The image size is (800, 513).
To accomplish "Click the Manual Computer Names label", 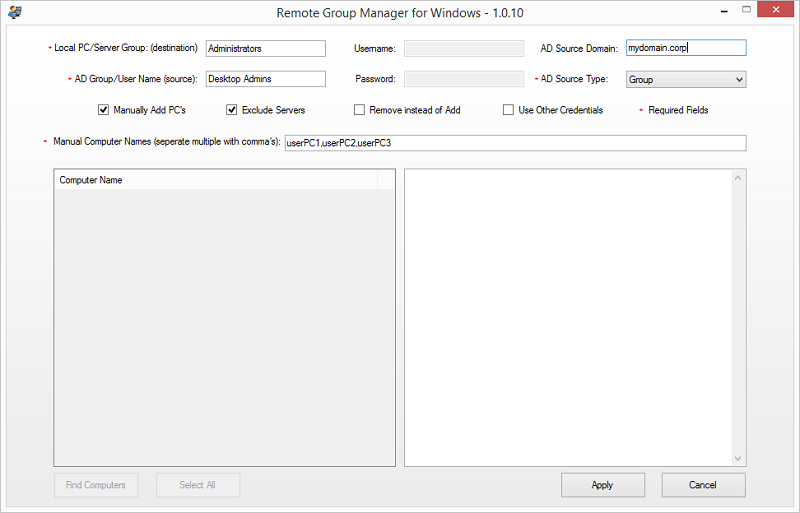I will 167,141.
